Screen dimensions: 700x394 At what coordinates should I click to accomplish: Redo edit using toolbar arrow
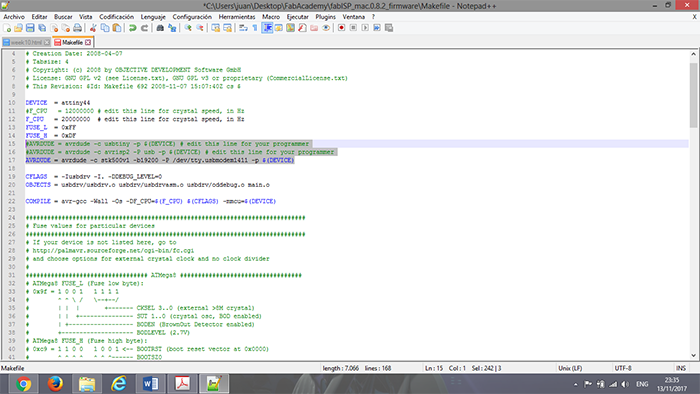tap(144, 28)
